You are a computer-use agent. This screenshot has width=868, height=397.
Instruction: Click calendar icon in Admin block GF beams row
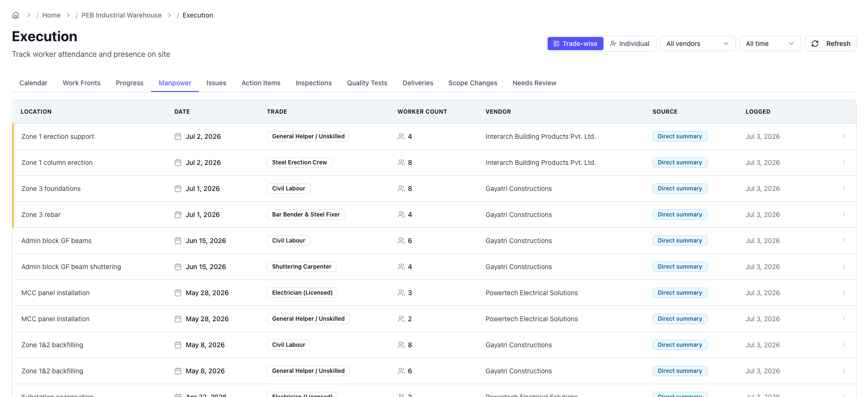tap(178, 241)
